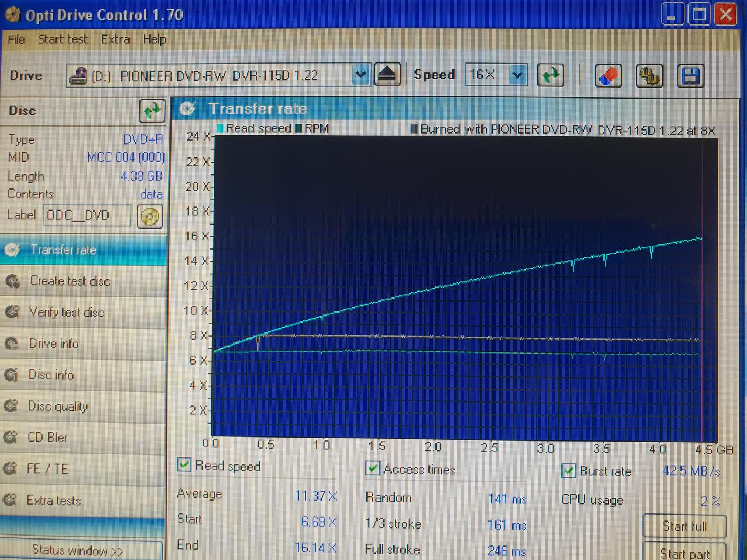Click the Start full button
Viewport: 747px width, 560px height.
(684, 526)
